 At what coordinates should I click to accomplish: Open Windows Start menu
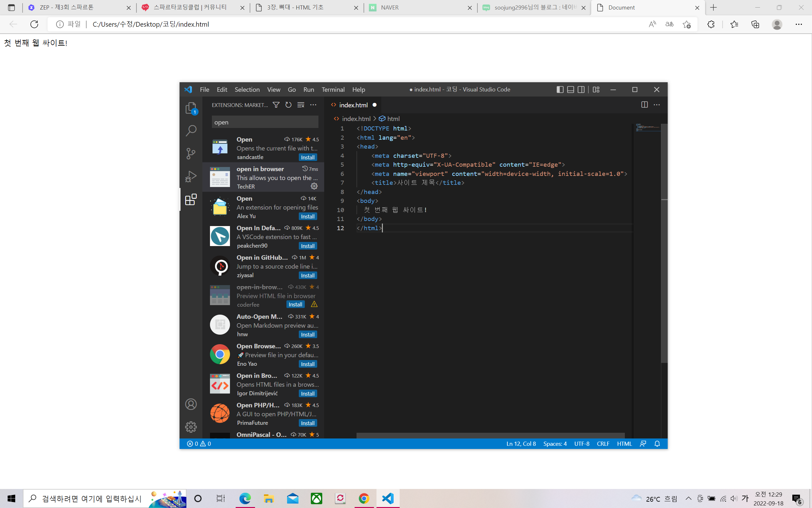(11, 498)
